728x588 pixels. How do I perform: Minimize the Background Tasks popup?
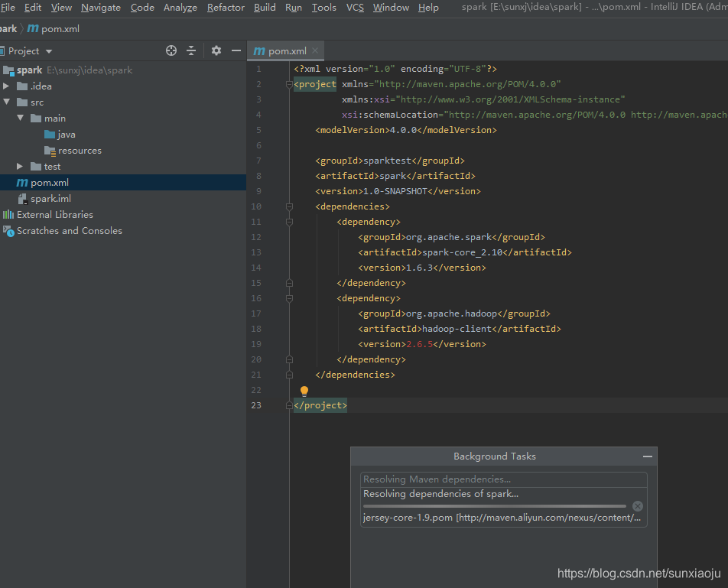point(647,456)
